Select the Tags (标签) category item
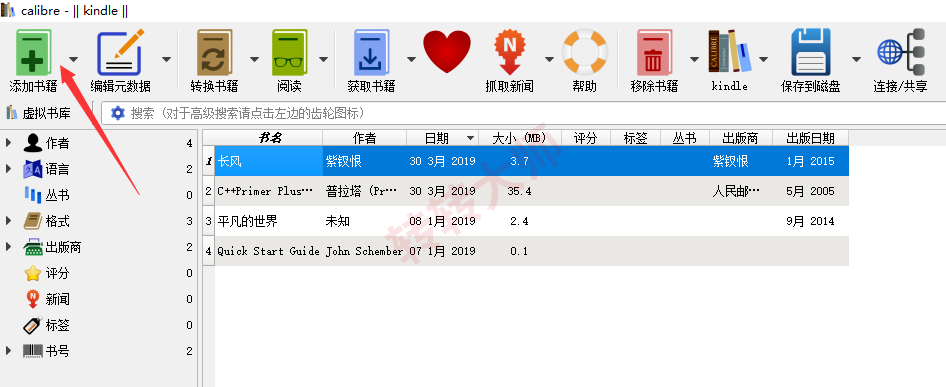The image size is (946, 387). 57,325
